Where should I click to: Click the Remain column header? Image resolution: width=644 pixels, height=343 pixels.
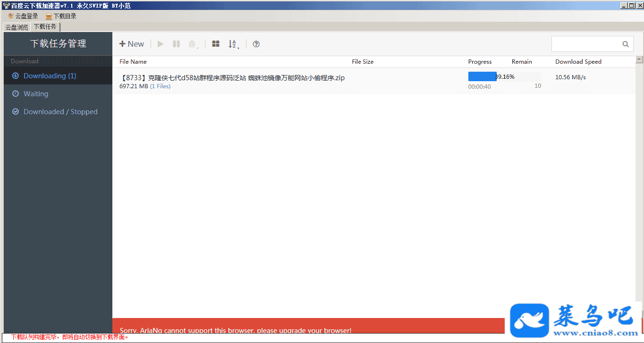point(522,62)
